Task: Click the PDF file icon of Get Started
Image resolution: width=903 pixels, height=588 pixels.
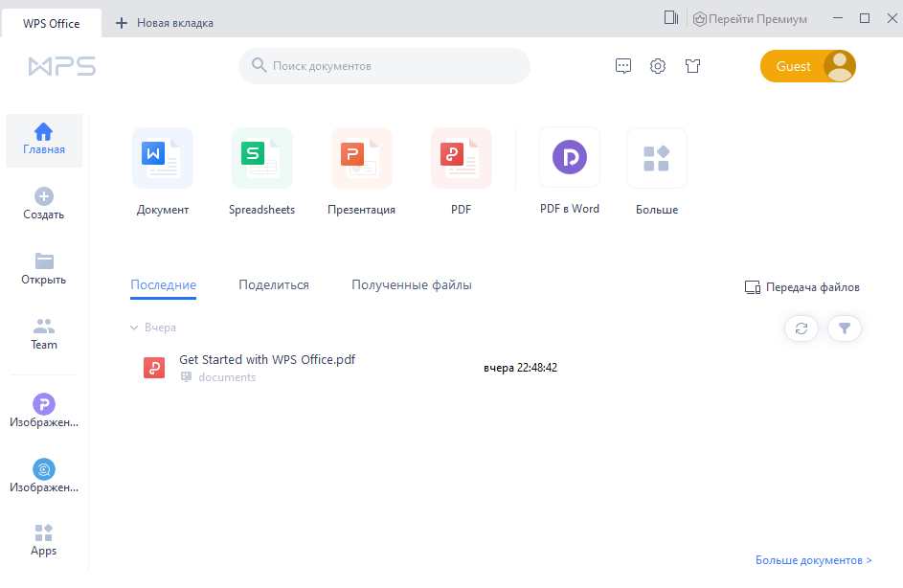Action: pyautogui.click(x=154, y=368)
